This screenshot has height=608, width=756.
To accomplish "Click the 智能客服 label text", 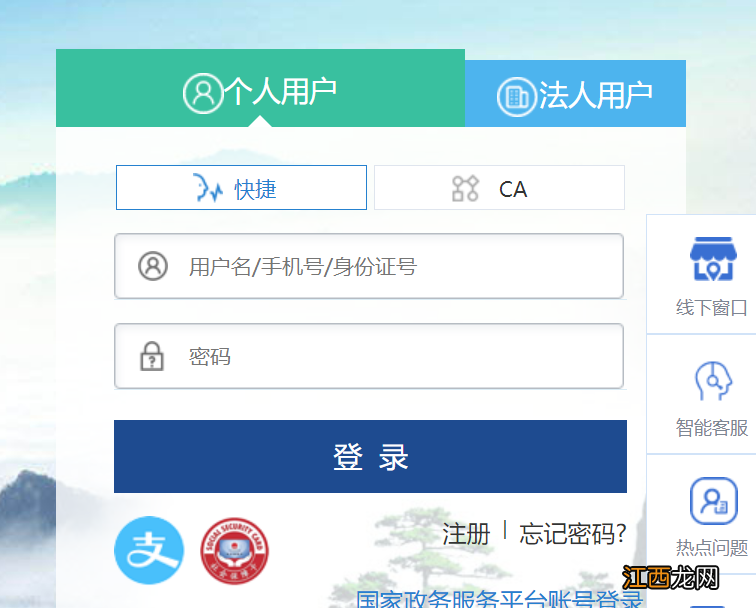I will (712, 428).
